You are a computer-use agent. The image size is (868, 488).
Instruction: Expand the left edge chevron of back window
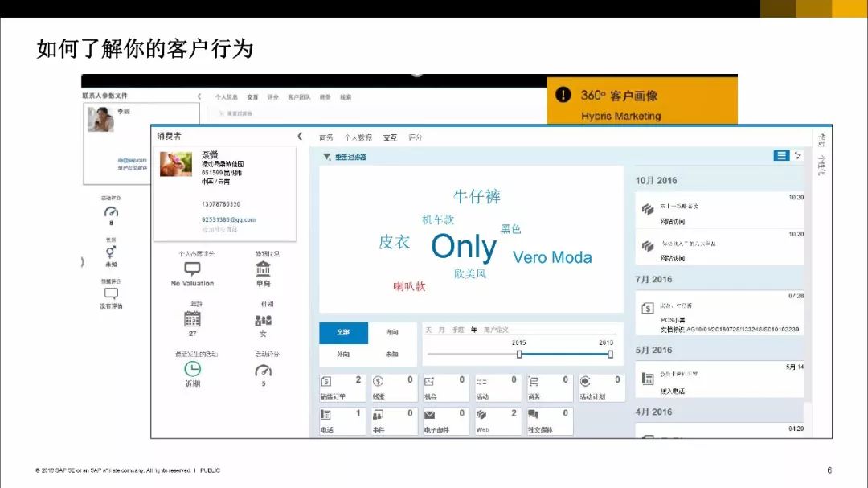pyautogui.click(x=83, y=262)
